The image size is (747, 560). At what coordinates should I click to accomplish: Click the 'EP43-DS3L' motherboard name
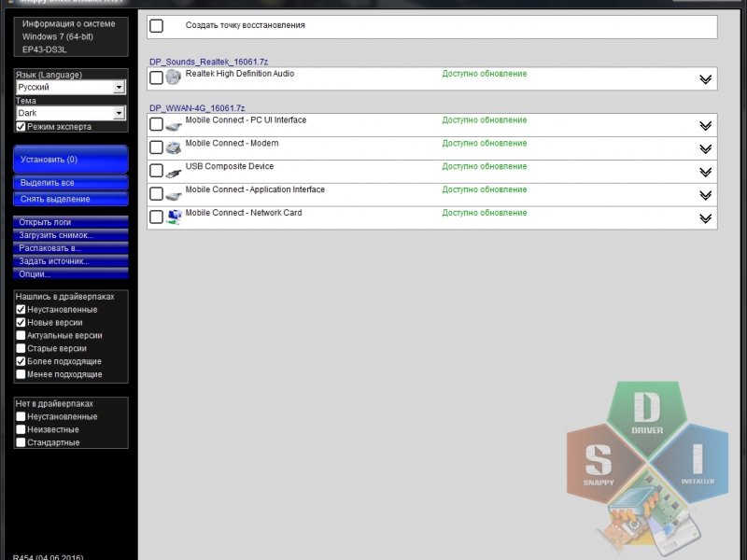click(x=44, y=49)
